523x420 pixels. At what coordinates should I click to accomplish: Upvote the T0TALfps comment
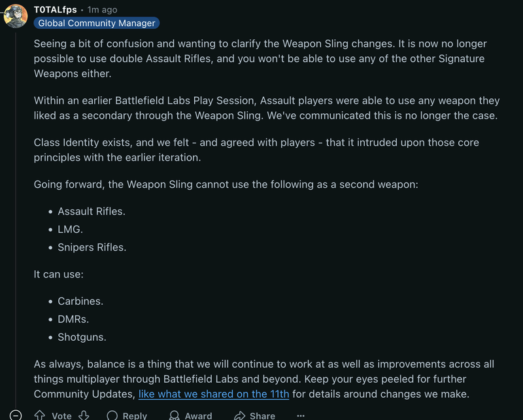click(40, 415)
